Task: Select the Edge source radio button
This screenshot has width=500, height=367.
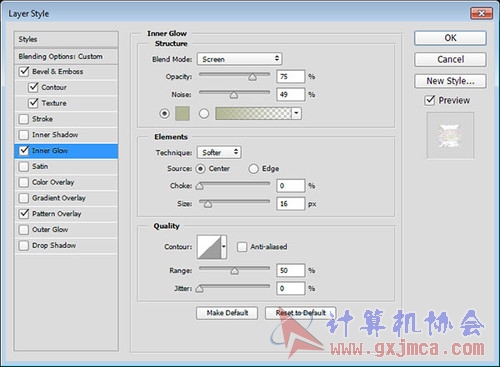Action: click(x=253, y=169)
